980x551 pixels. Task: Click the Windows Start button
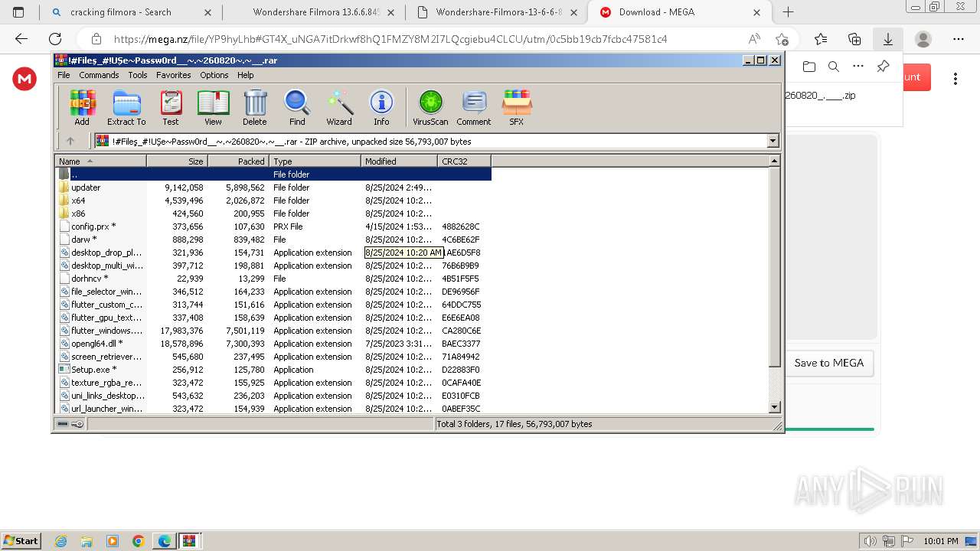(21, 540)
